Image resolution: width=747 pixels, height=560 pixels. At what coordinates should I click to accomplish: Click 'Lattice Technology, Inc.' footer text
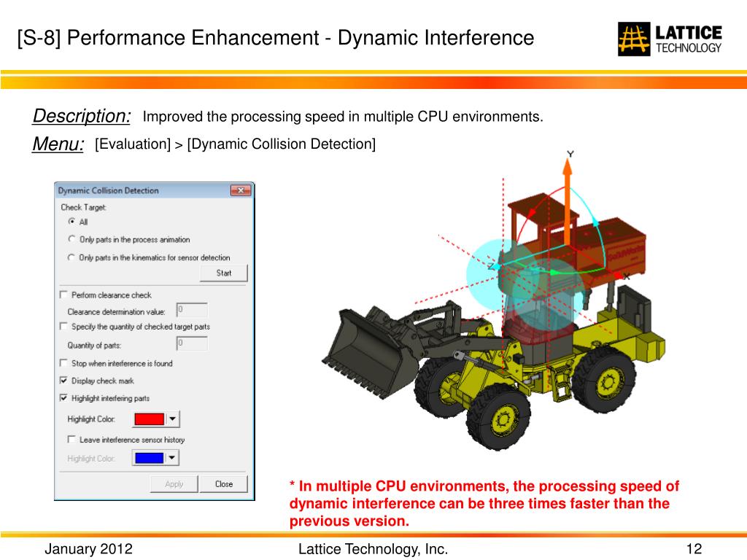(373, 548)
